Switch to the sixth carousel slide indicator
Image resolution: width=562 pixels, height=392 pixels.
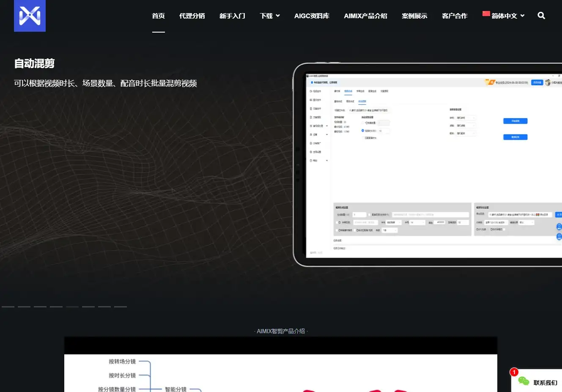pyautogui.click(x=88, y=307)
